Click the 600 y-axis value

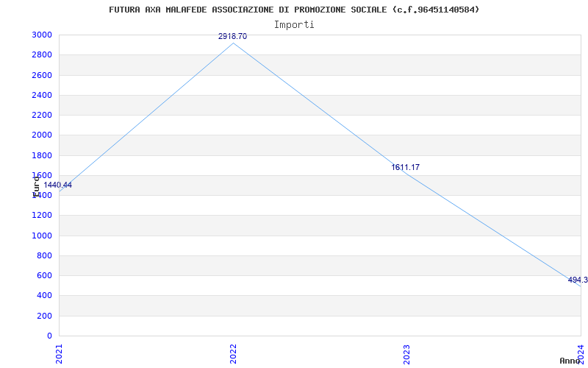44,275
